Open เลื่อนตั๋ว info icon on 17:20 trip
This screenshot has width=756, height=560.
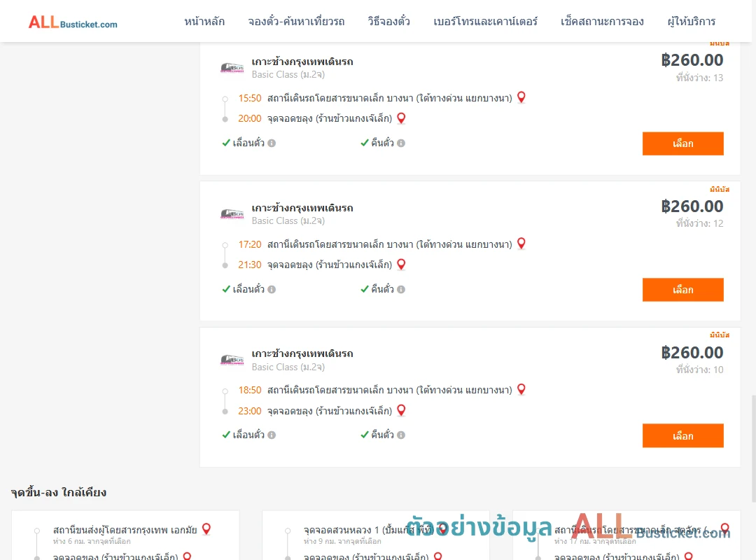point(272,289)
